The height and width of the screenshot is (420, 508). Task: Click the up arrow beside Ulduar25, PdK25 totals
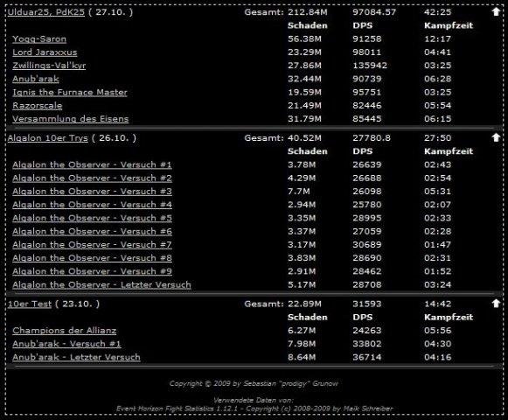coord(496,11)
